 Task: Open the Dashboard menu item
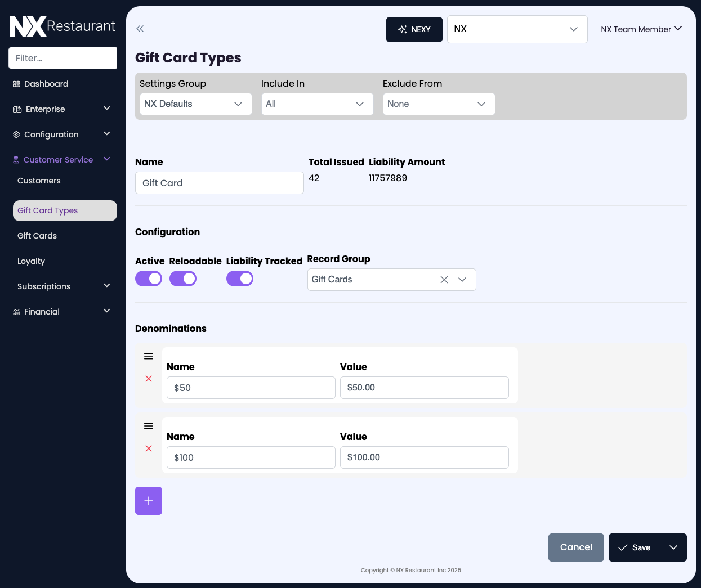(x=46, y=84)
